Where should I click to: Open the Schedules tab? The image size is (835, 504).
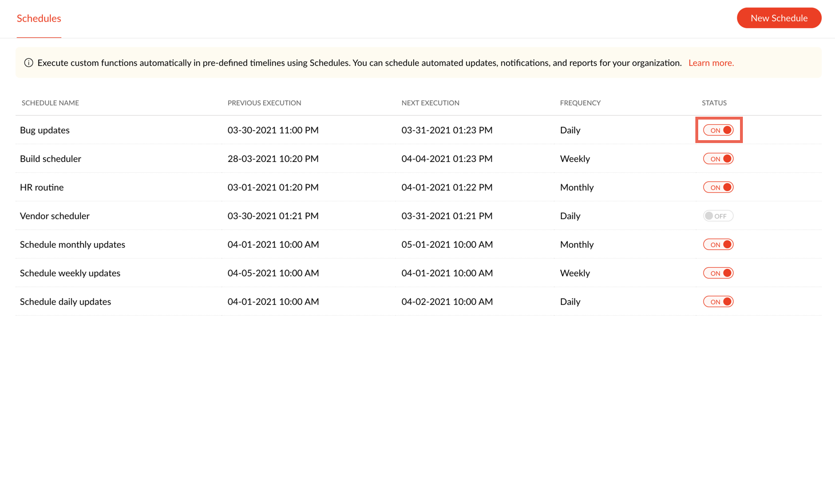click(39, 18)
